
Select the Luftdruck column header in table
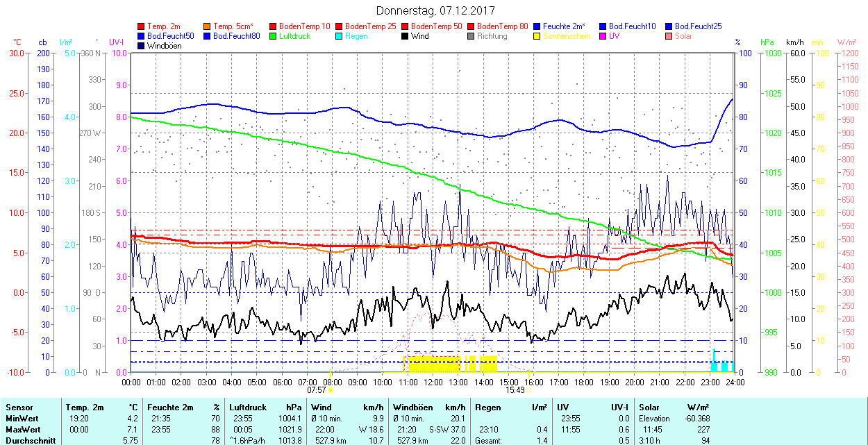248,408
